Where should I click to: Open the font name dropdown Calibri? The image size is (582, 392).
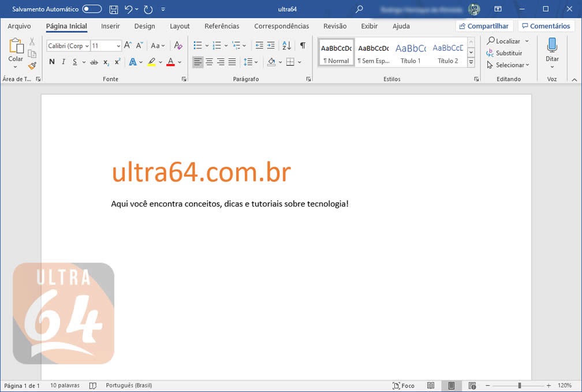[68, 46]
